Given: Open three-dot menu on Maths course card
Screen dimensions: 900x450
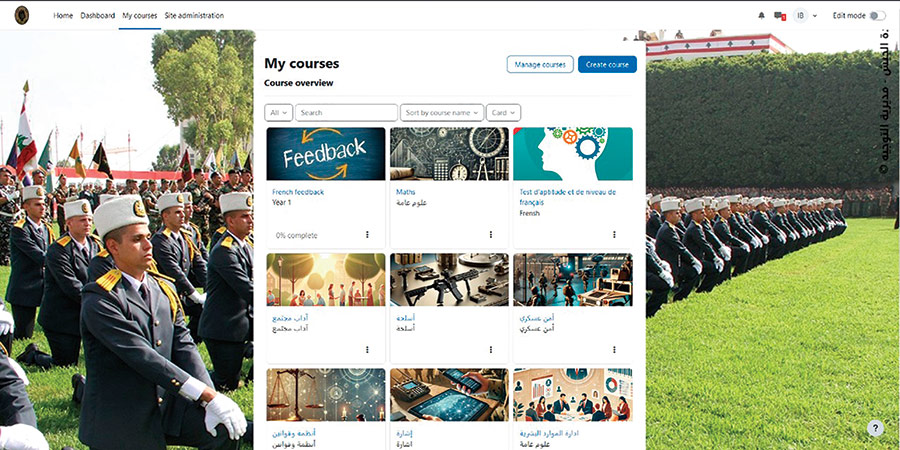Looking at the screenshot, I should point(490,235).
